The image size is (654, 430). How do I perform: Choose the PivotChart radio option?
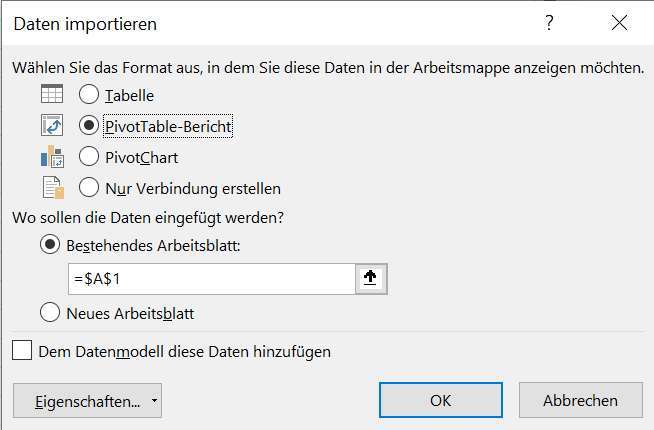pos(89,156)
